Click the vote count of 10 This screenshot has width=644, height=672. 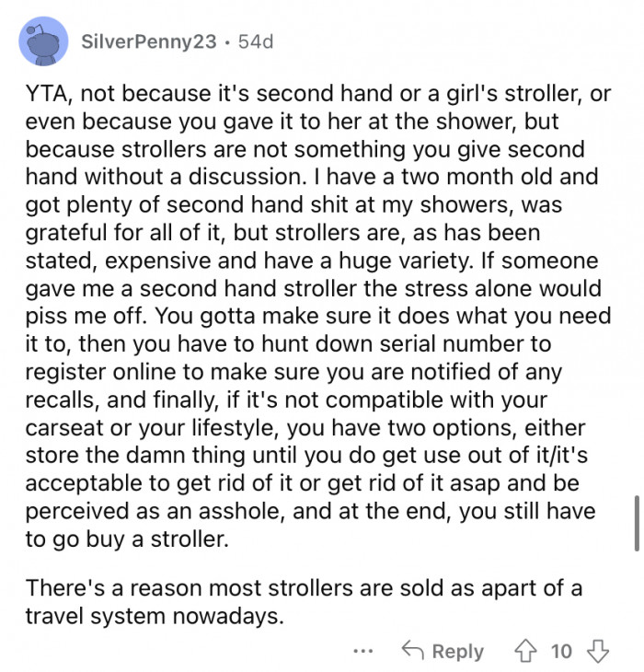click(560, 652)
